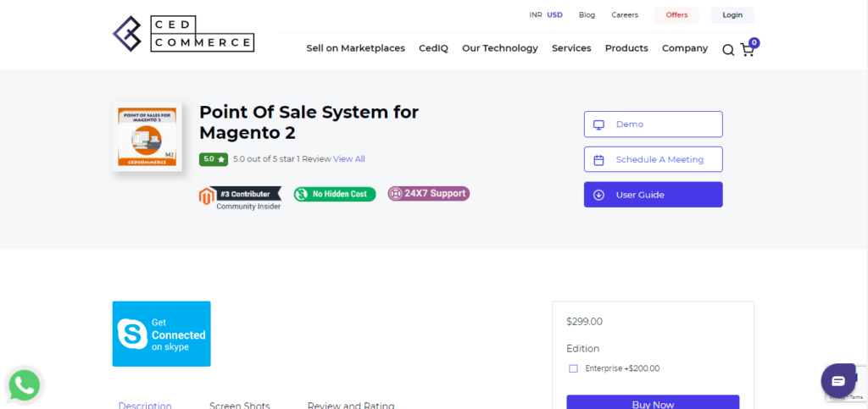Click the Edition label
Screen dimensions: 868x409
coord(583,349)
